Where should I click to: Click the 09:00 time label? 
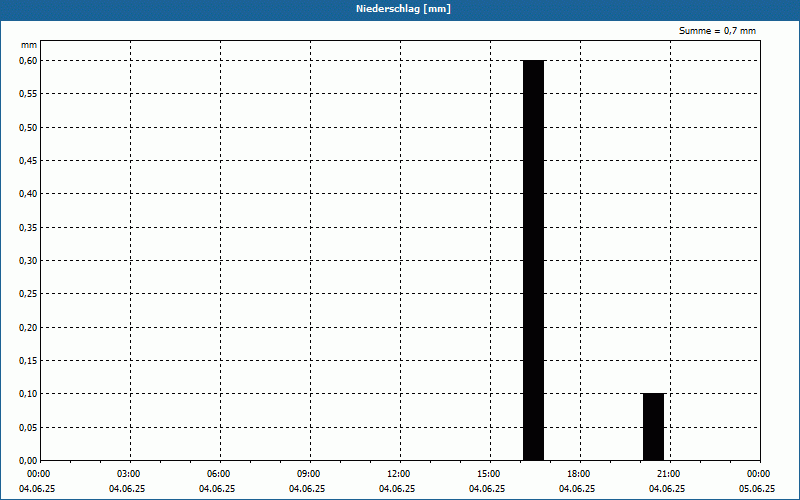308,474
